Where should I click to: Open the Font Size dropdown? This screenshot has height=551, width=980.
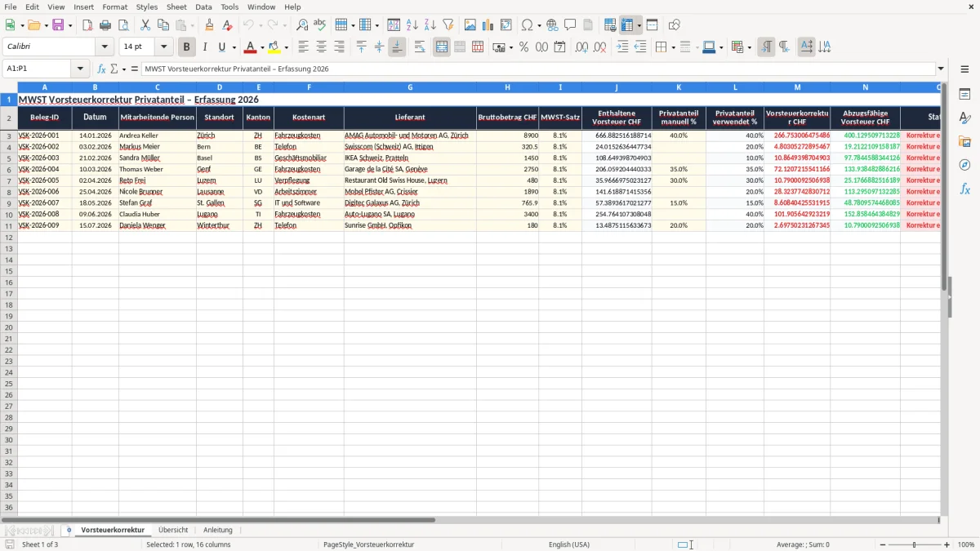click(164, 47)
